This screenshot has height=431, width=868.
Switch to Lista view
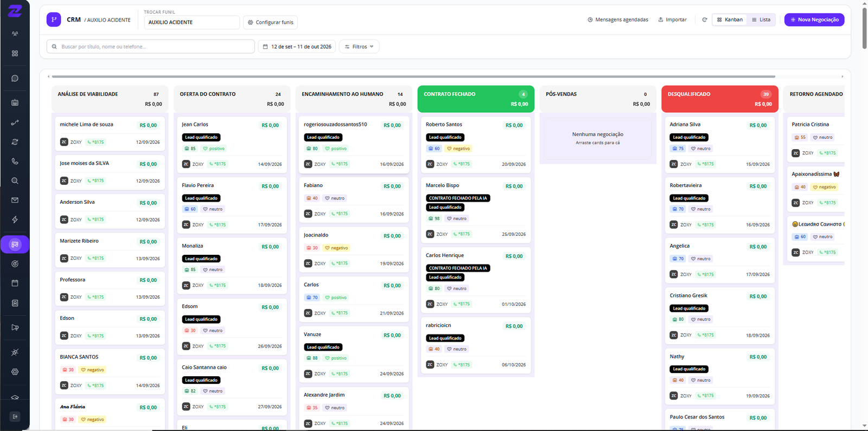tap(761, 20)
